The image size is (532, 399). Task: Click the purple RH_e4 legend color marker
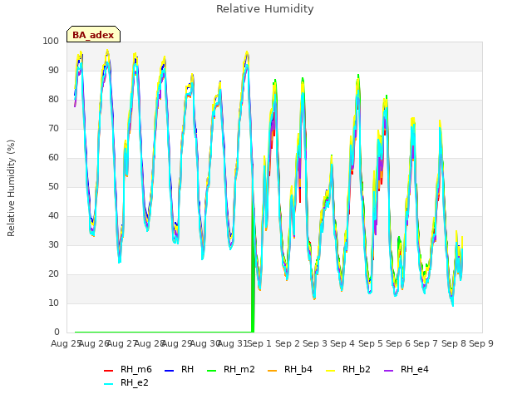[388, 371]
